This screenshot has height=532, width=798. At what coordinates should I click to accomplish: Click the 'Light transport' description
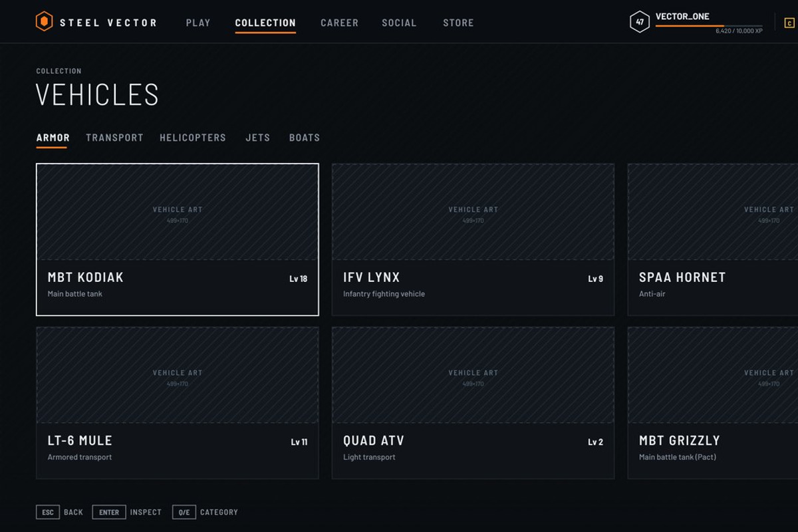click(x=369, y=457)
